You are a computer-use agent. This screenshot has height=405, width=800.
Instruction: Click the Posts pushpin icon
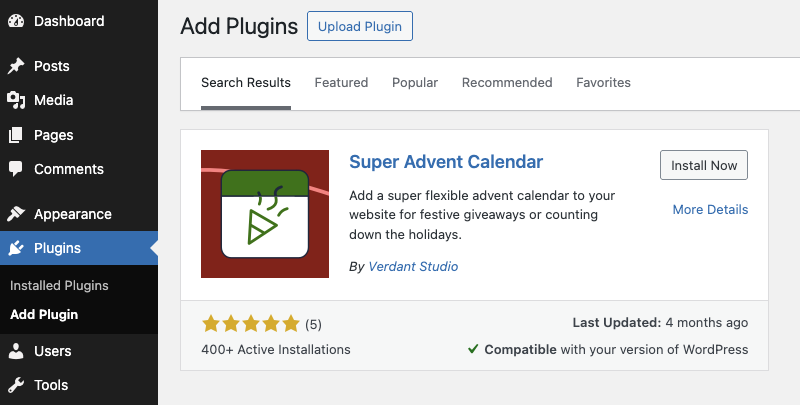[16, 66]
